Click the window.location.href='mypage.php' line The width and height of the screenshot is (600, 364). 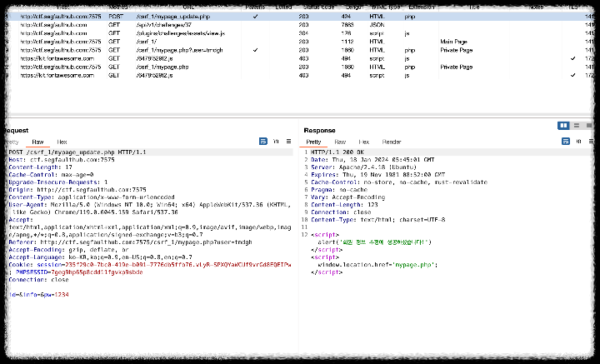click(x=377, y=265)
